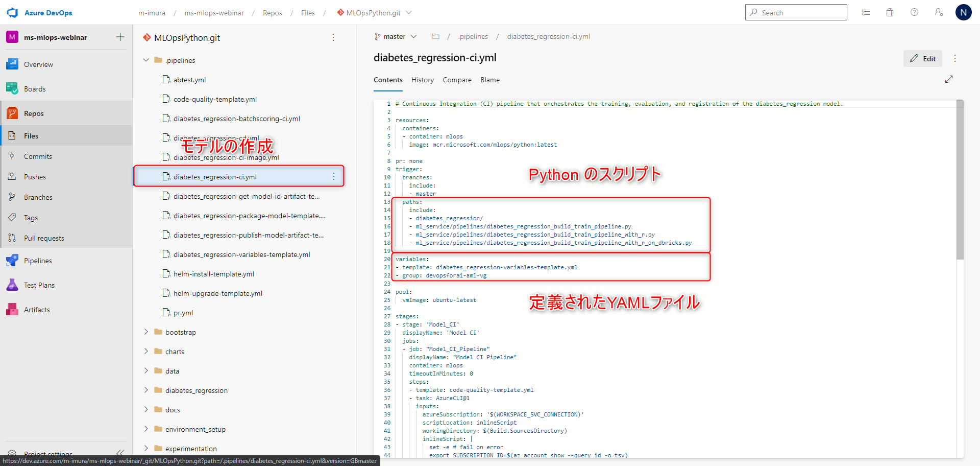Viewport: 980px width, 466px height.
Task: Expand the charts folder
Action: (x=146, y=351)
